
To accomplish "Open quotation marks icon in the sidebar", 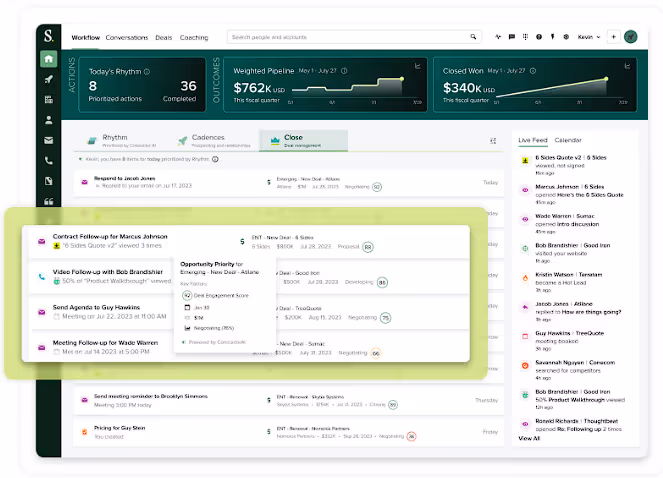I will [x=49, y=201].
